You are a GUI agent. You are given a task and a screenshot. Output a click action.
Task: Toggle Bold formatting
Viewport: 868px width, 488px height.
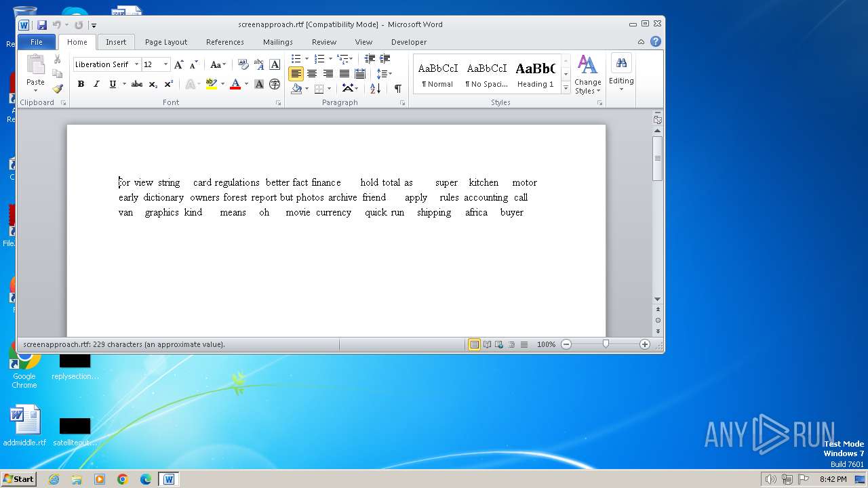point(81,84)
